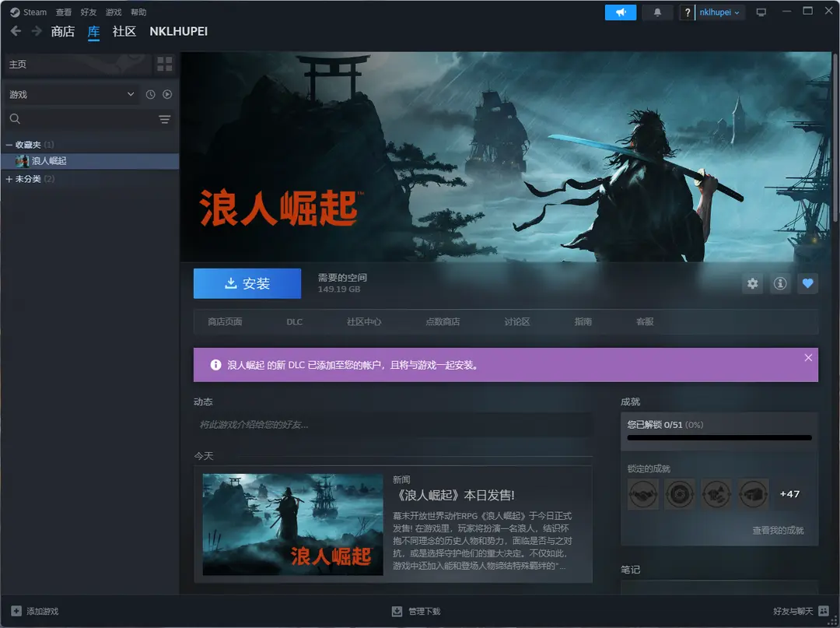Click the question mark help icon
840x628 pixels.
[x=688, y=12]
